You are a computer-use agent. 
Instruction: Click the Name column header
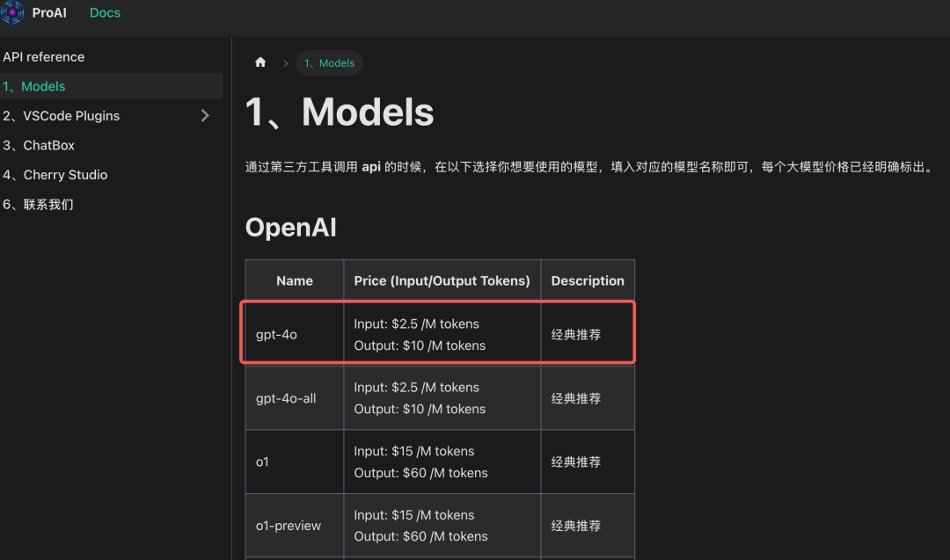tap(295, 280)
